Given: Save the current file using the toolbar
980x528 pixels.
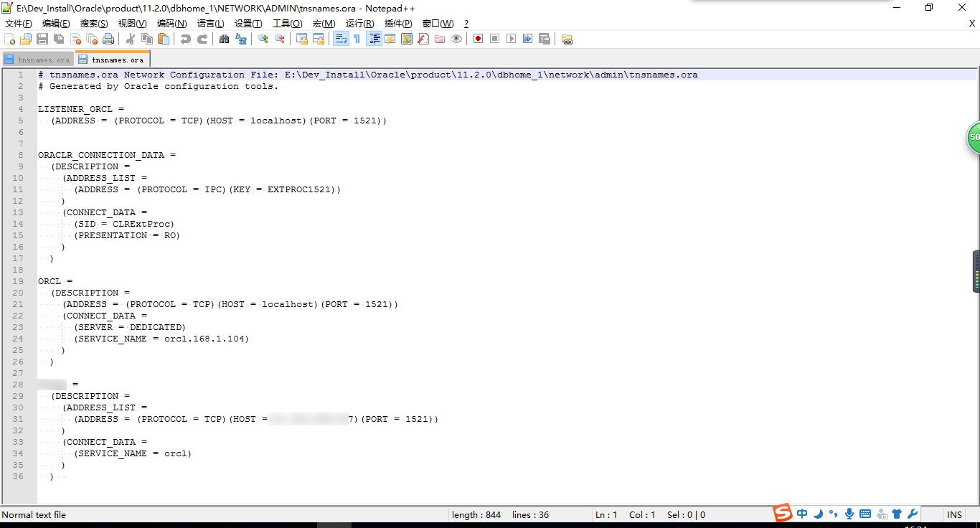Looking at the screenshot, I should pos(42,39).
